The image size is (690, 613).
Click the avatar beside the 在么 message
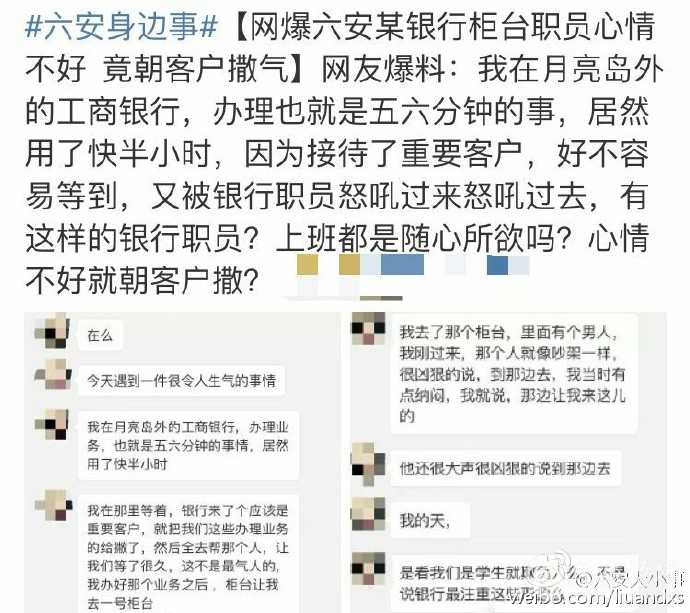(x=52, y=331)
